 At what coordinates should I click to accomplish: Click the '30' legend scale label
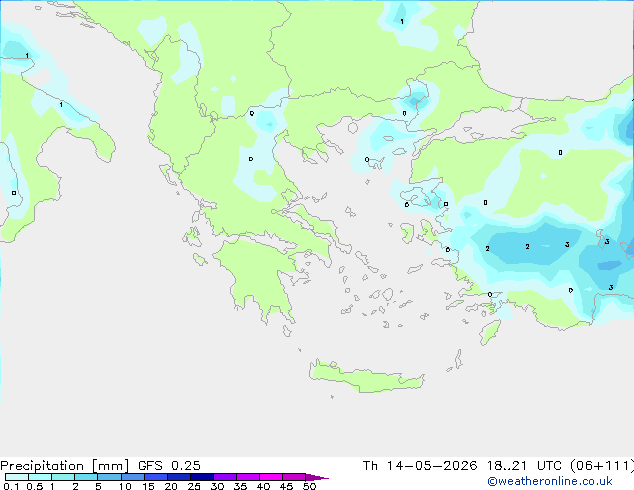coord(217,486)
